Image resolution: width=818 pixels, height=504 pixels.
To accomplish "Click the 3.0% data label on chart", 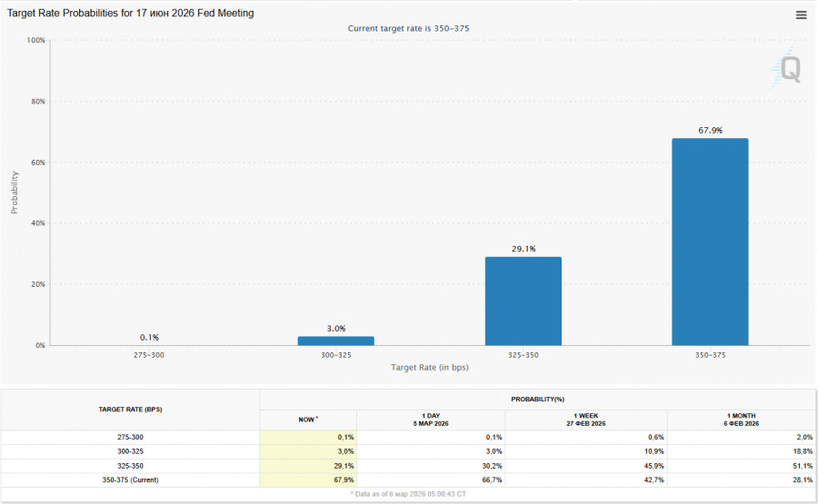I will pos(336,329).
